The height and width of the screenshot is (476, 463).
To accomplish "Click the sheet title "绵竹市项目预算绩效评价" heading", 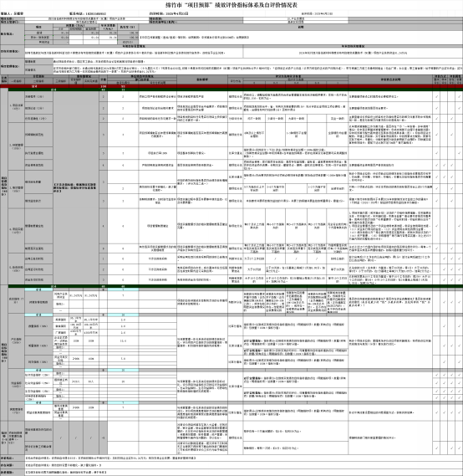I will pos(231,5).
